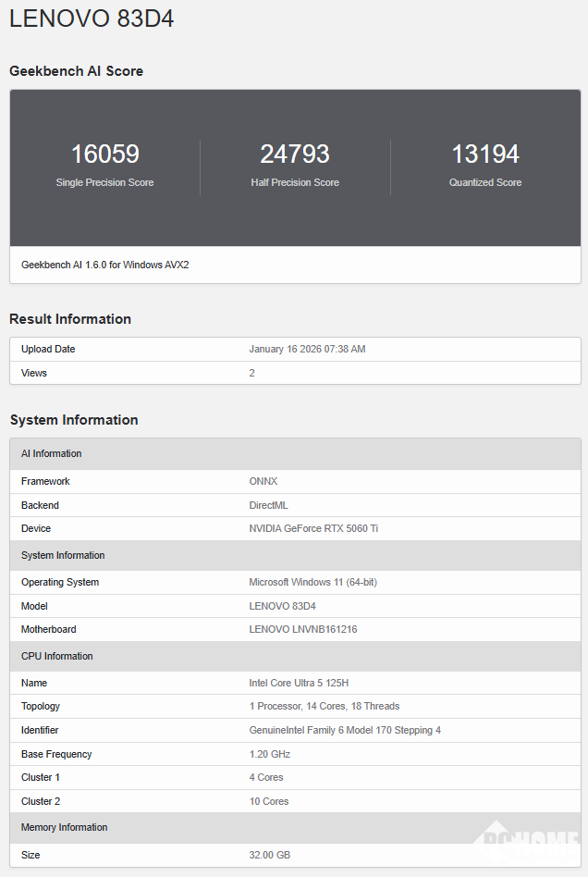Image resolution: width=588 pixels, height=877 pixels.
Task: Select the ONNX framework value
Action: coord(263,481)
